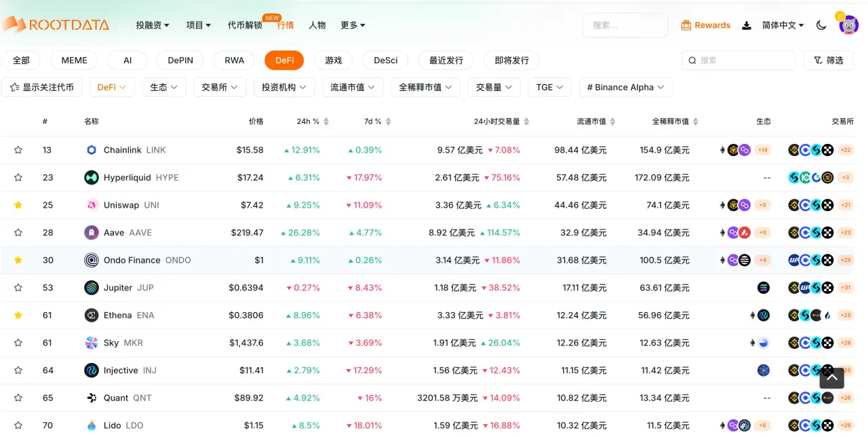
Task: Click the Quant token logo
Action: 92,398
